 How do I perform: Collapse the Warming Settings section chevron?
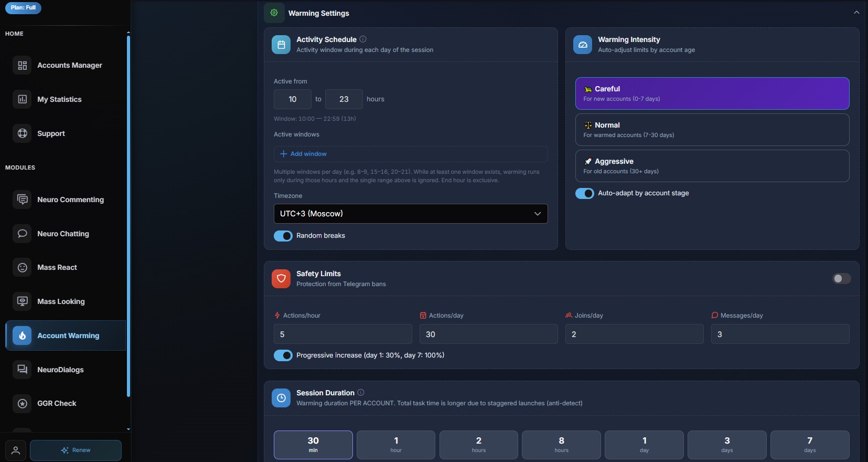[856, 13]
